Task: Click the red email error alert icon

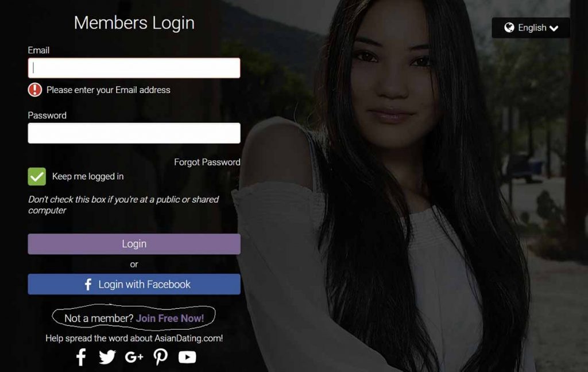Action: point(35,90)
